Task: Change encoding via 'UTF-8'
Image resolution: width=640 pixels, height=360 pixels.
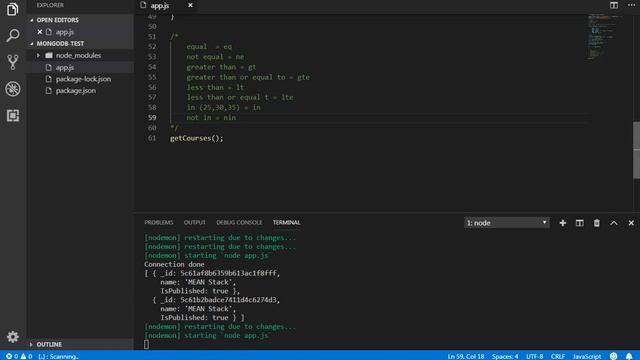Action: pos(534,356)
